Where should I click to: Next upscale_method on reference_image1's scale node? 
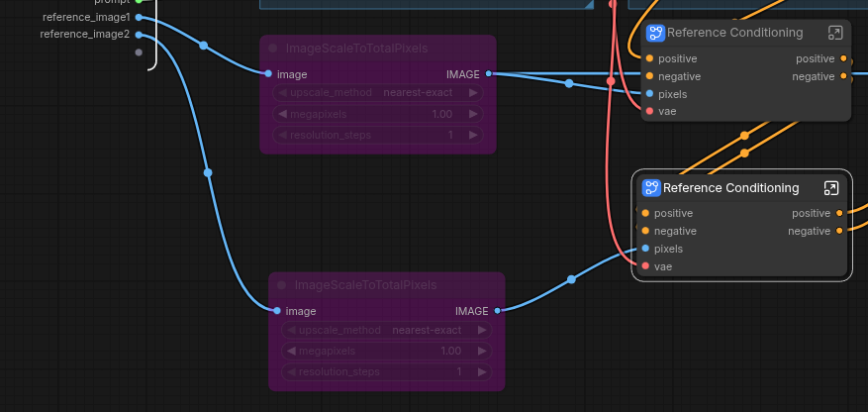[473, 92]
